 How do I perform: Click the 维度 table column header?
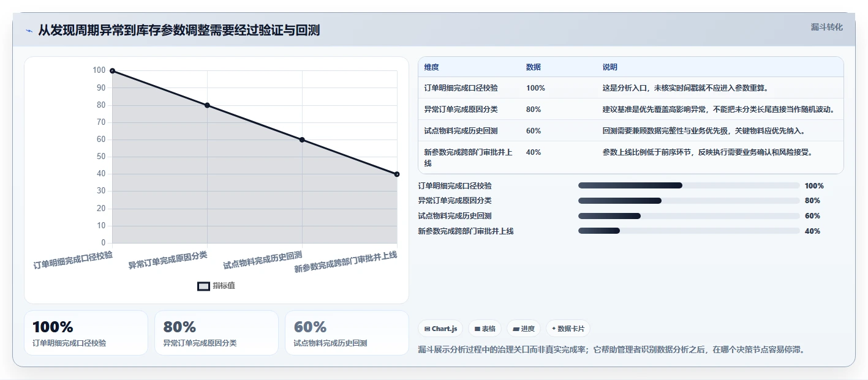431,67
